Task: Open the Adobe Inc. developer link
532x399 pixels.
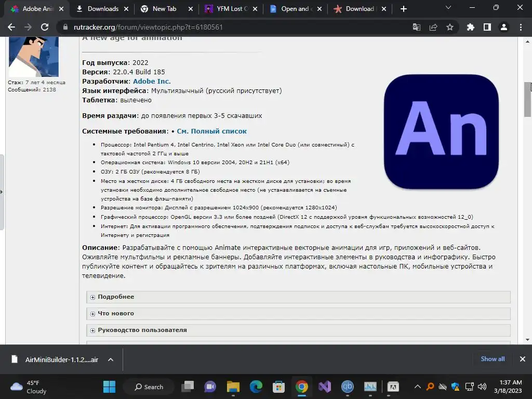Action: click(x=152, y=82)
